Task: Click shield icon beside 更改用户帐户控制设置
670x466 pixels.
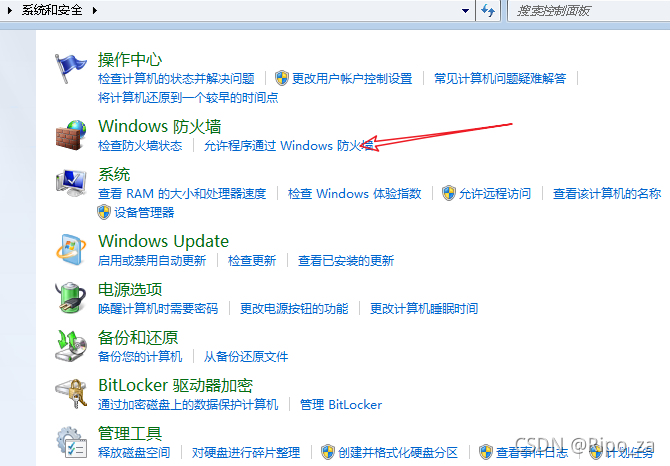Action: click(x=282, y=78)
